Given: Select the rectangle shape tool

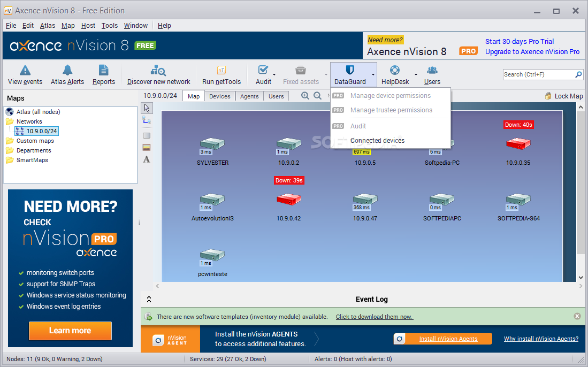Looking at the screenshot, I should point(147,135).
